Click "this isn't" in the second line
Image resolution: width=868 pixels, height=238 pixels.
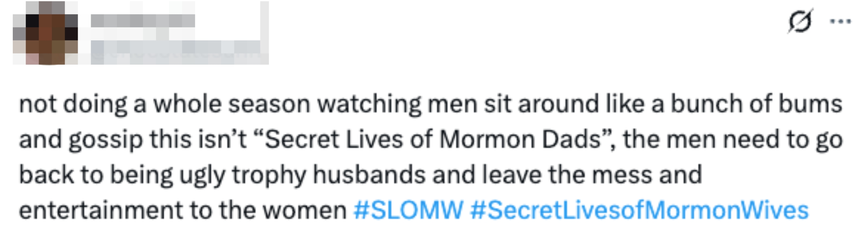pos(198,139)
